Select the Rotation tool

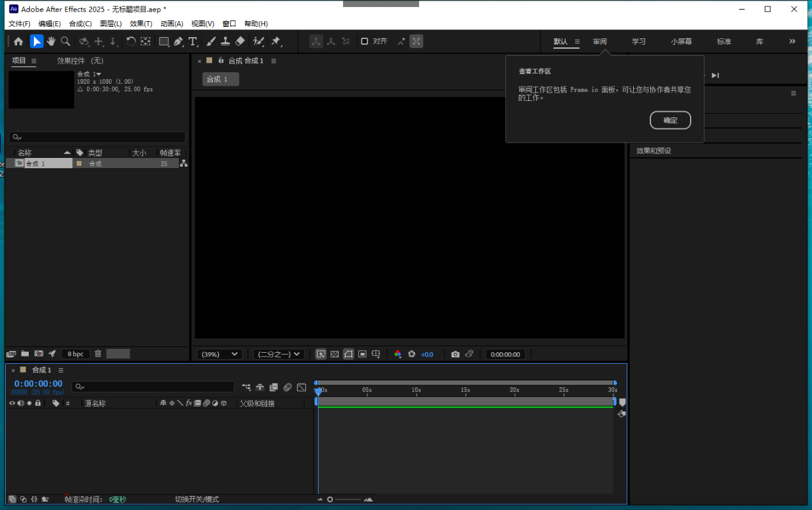(x=130, y=42)
